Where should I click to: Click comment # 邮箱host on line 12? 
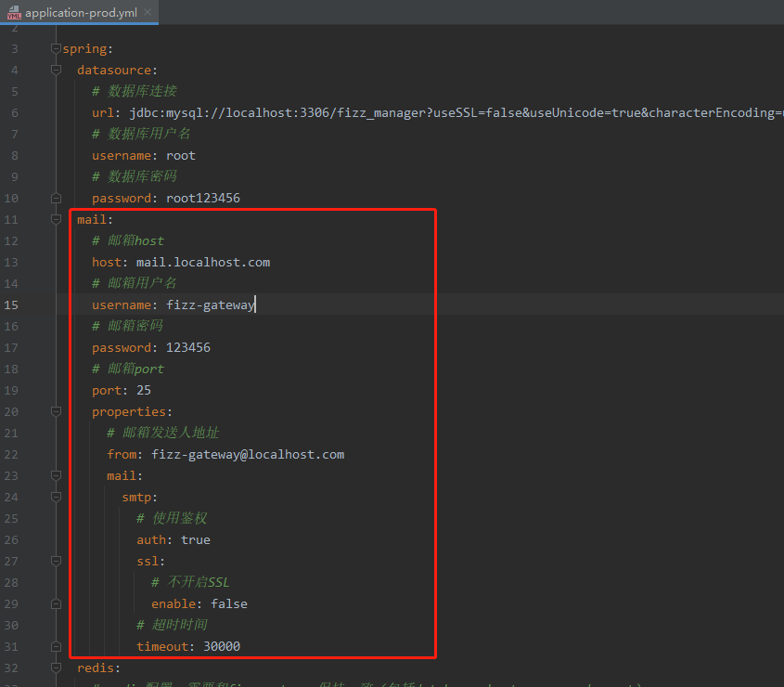coord(128,240)
